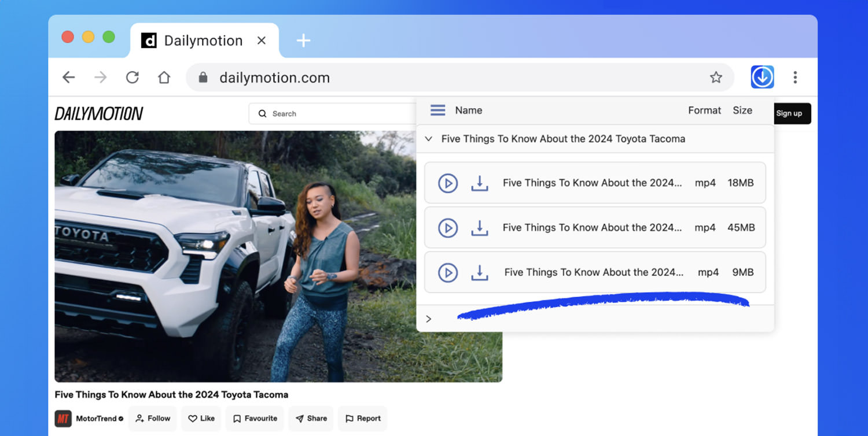Collapse the Five Things To Know group

point(429,139)
